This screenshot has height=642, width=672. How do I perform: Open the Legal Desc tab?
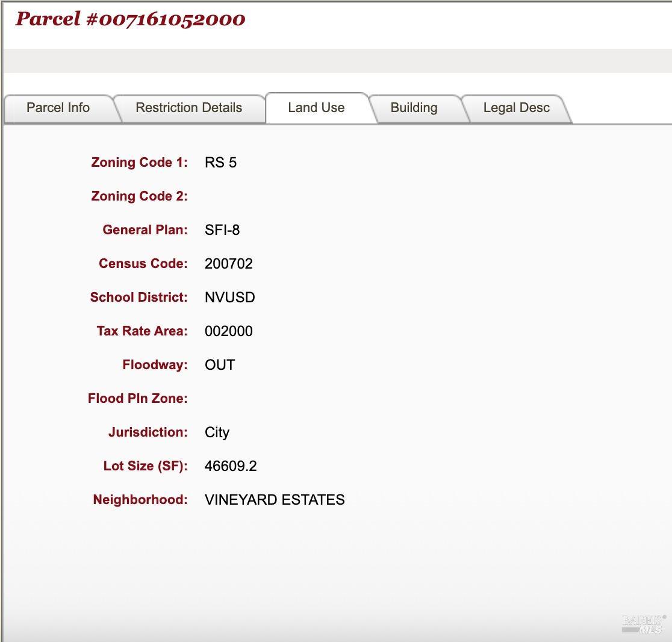[x=516, y=108]
